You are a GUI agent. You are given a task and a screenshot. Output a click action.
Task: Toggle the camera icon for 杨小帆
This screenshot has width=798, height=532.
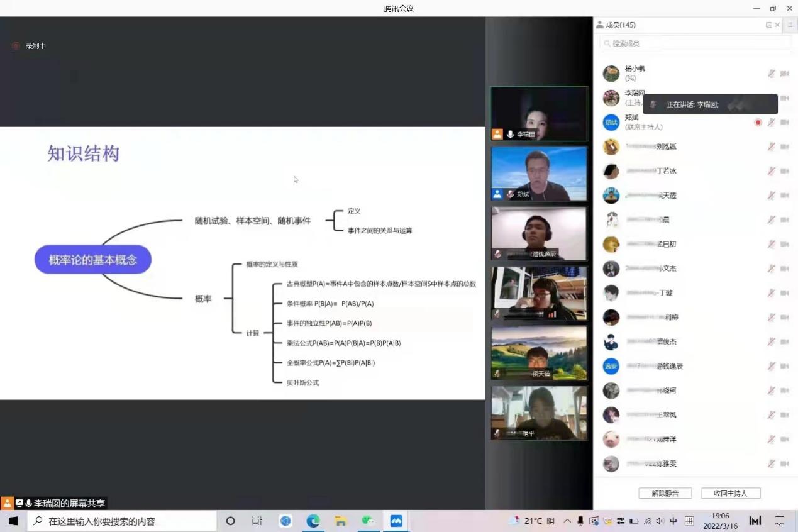point(784,74)
